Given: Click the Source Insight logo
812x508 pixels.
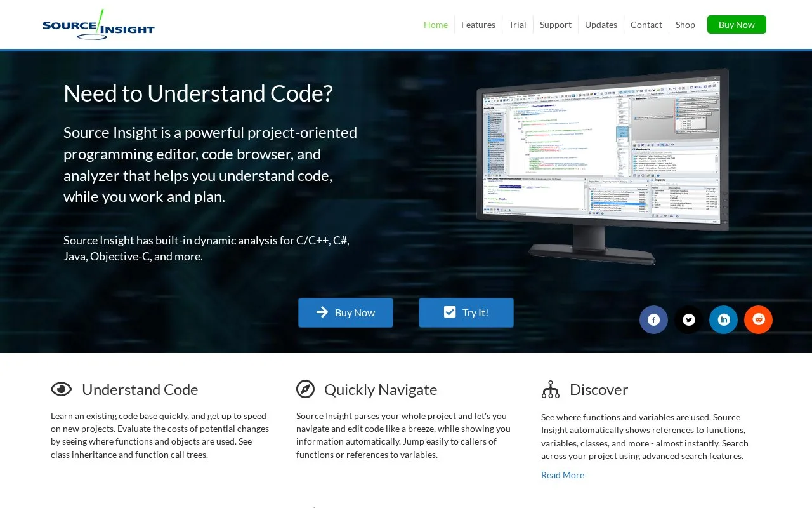Looking at the screenshot, I should tap(98, 25).
